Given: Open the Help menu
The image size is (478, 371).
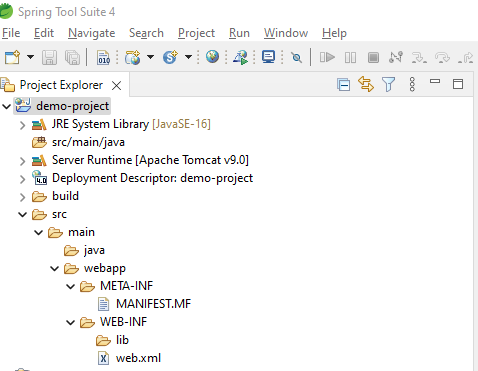Looking at the screenshot, I should point(334,33).
